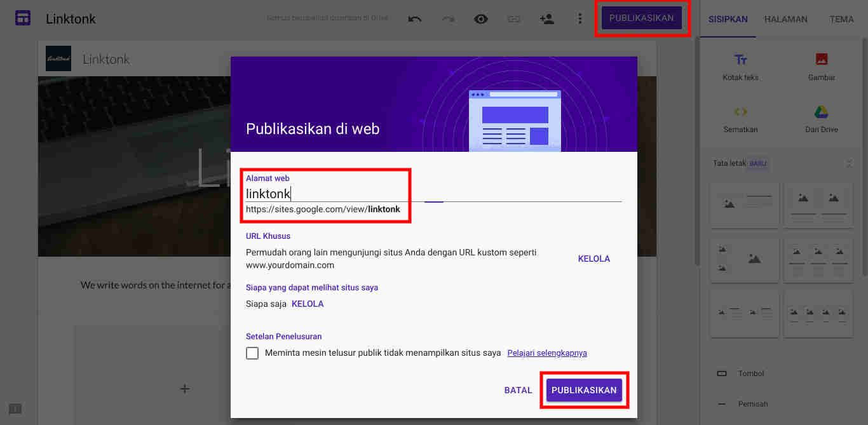
Task: Redo the last change in the toolbar
Action: (x=448, y=19)
